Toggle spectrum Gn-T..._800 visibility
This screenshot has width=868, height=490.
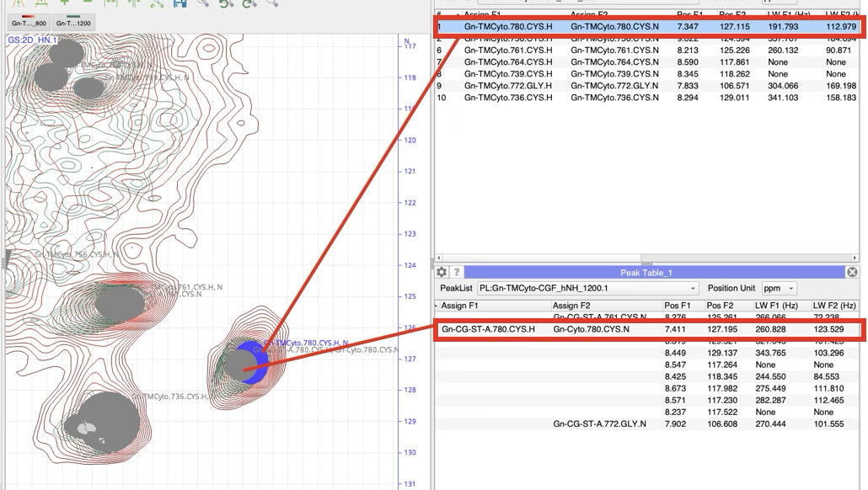tap(29, 23)
